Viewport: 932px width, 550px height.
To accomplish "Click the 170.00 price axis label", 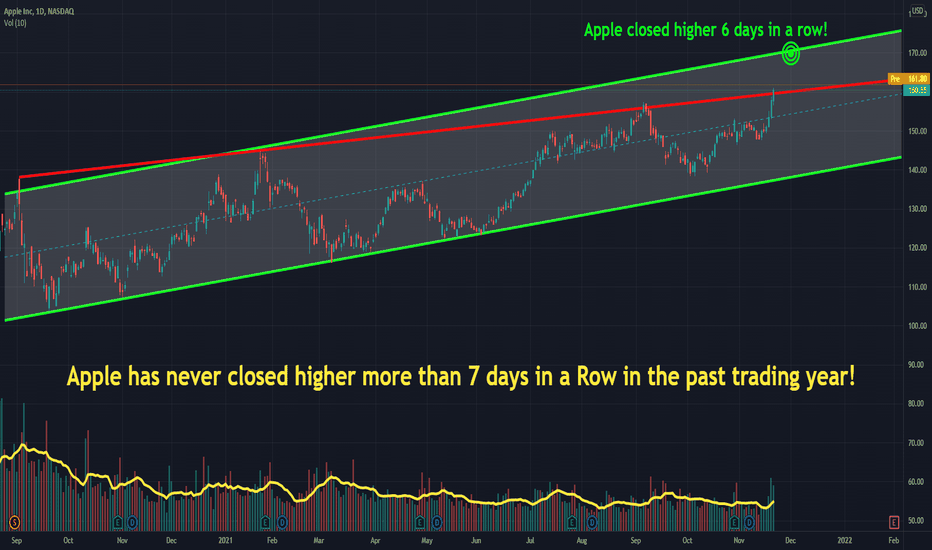I will click(917, 53).
